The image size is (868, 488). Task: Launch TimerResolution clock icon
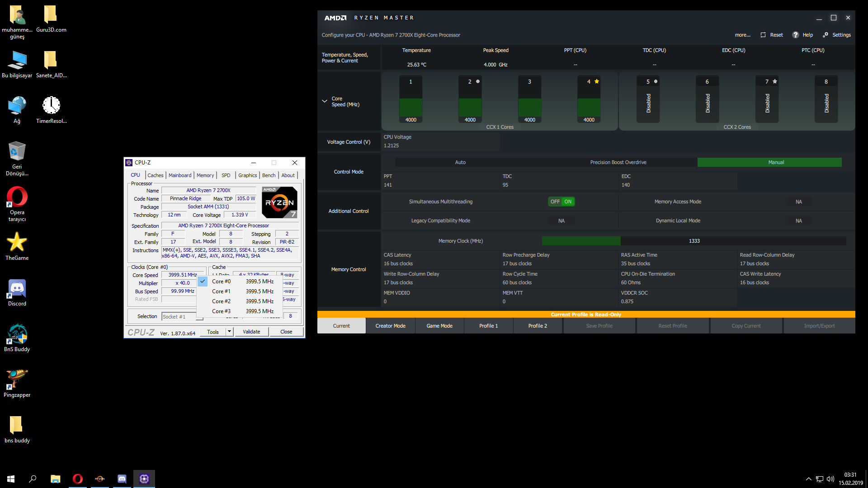[x=51, y=110]
